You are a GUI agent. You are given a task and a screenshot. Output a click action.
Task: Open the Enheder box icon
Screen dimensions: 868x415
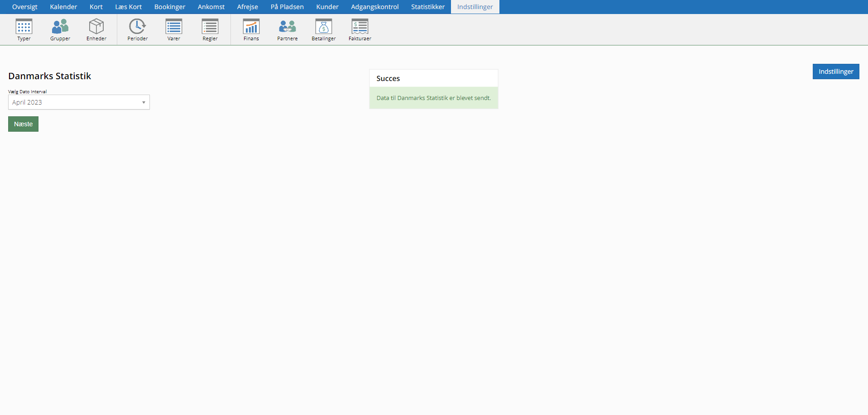point(96,27)
